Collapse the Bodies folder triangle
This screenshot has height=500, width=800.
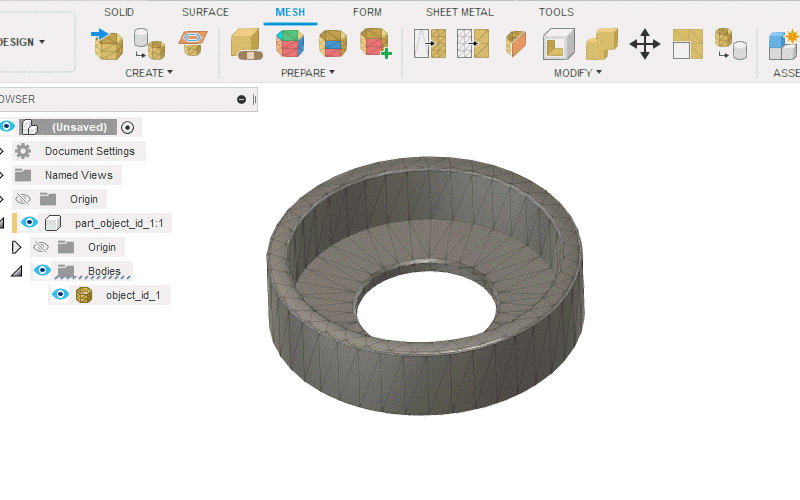tap(17, 271)
